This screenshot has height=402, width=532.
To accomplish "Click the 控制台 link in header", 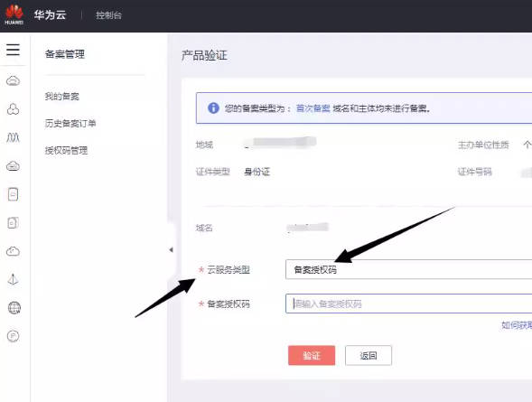I will (x=108, y=15).
